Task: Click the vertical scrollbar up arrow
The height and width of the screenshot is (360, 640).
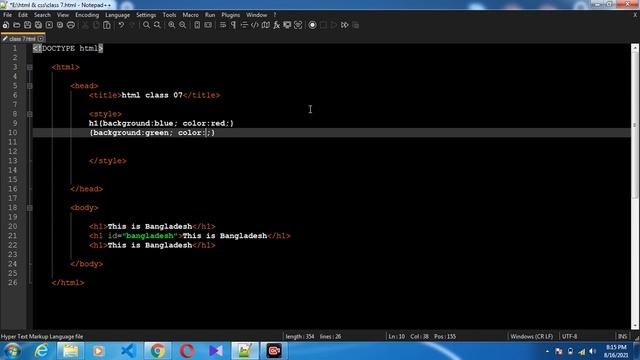Action: click(635, 48)
